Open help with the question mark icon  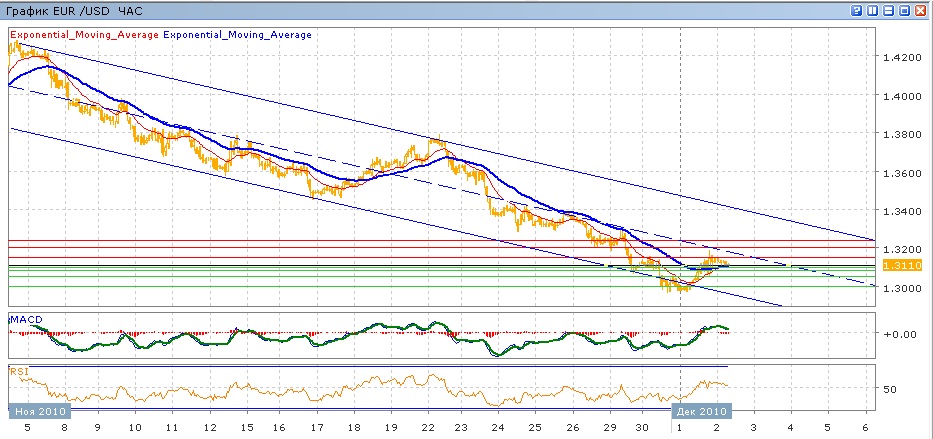pos(857,10)
